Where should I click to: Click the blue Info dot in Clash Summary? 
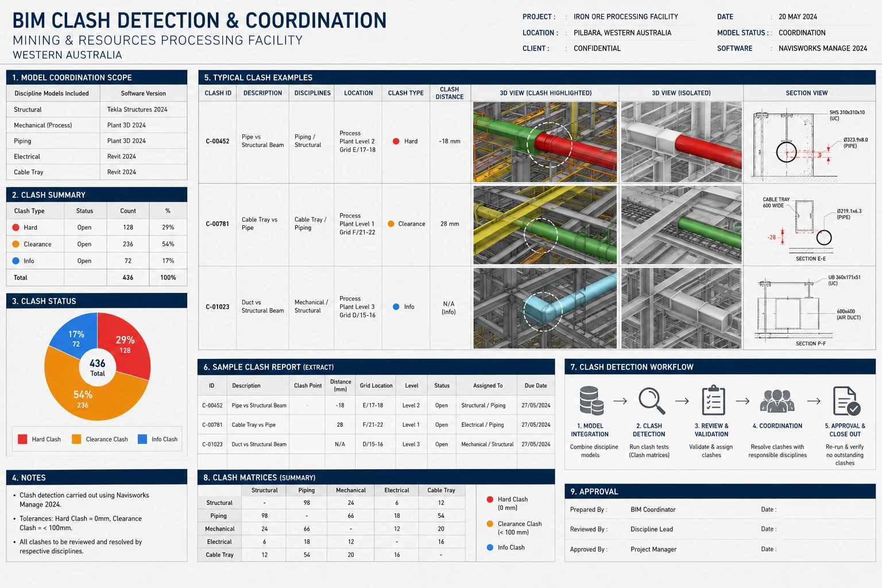16,261
